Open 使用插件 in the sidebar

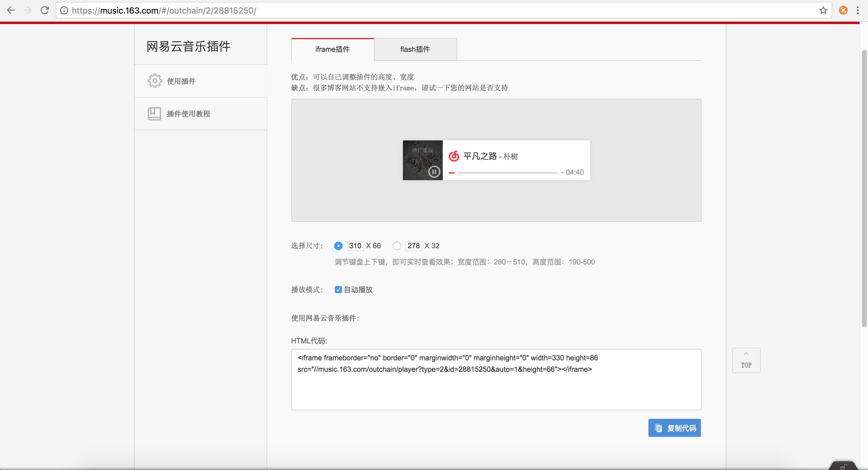tap(201, 81)
